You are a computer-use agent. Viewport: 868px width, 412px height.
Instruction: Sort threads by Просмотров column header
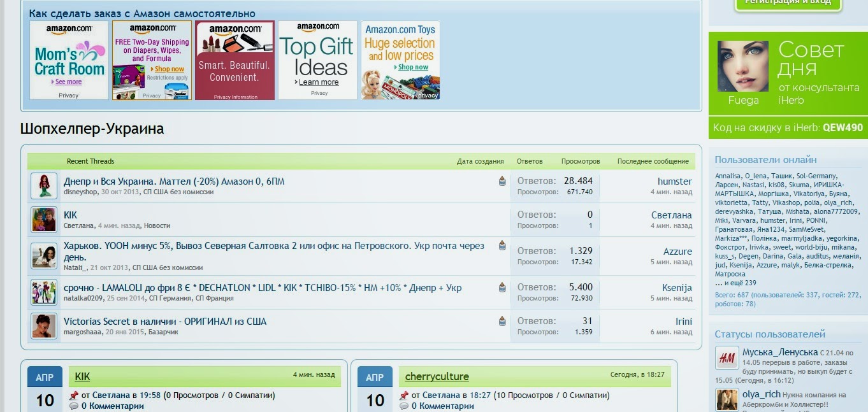(581, 162)
